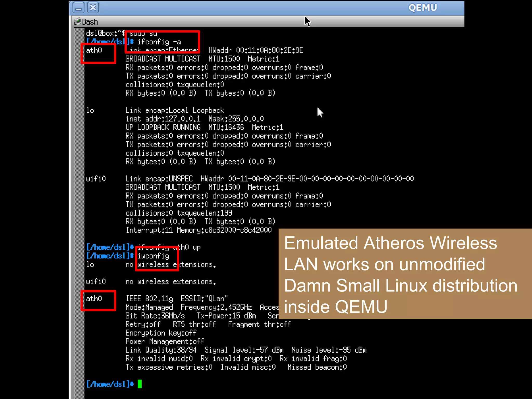
Task: Click 'IEEE 802.11g ESSID:"QLan"' line
Action: point(177,299)
